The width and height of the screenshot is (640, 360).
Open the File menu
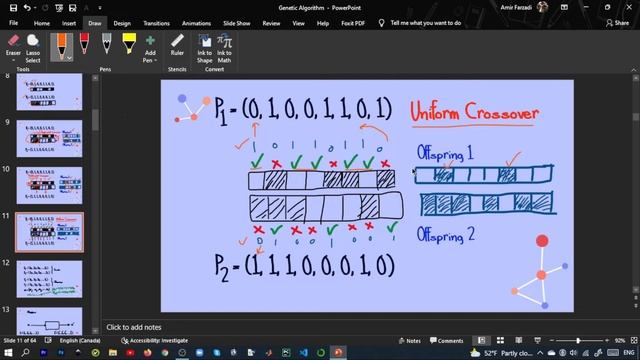coord(13,23)
